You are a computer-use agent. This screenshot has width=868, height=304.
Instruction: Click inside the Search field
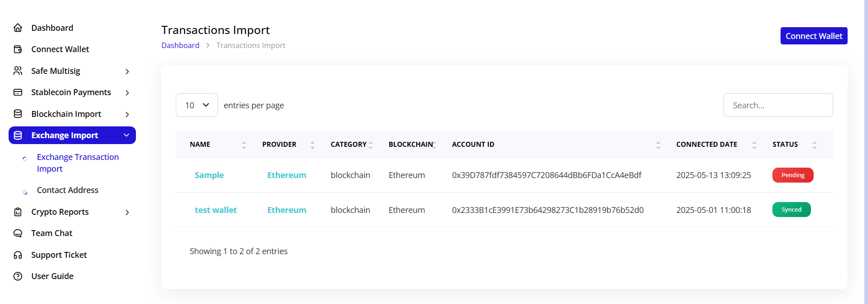point(778,105)
